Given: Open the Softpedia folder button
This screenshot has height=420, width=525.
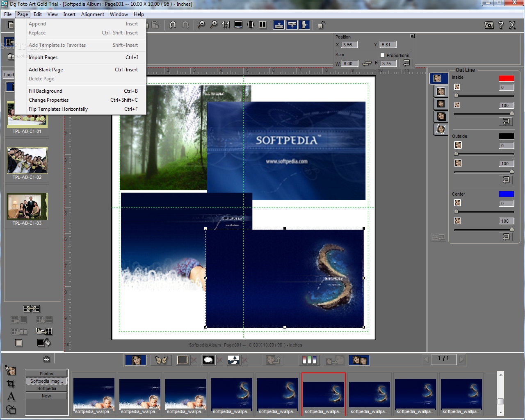Looking at the screenshot, I should pyautogui.click(x=46, y=388).
